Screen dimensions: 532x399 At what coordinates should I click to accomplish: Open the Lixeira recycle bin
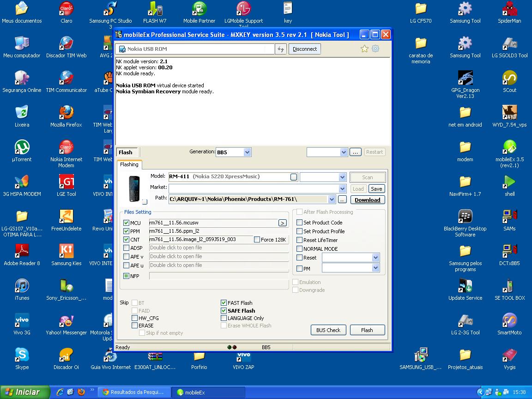pyautogui.click(x=22, y=115)
